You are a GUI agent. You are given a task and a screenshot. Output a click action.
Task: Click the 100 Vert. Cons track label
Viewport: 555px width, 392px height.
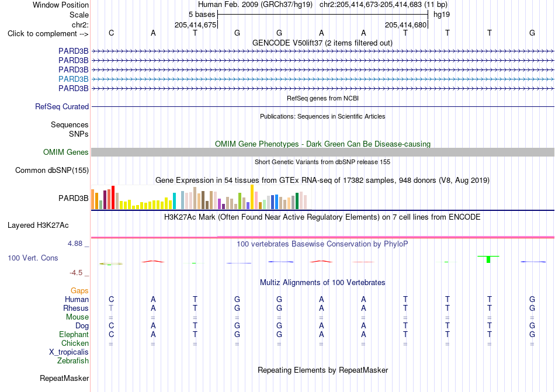pyautogui.click(x=33, y=258)
